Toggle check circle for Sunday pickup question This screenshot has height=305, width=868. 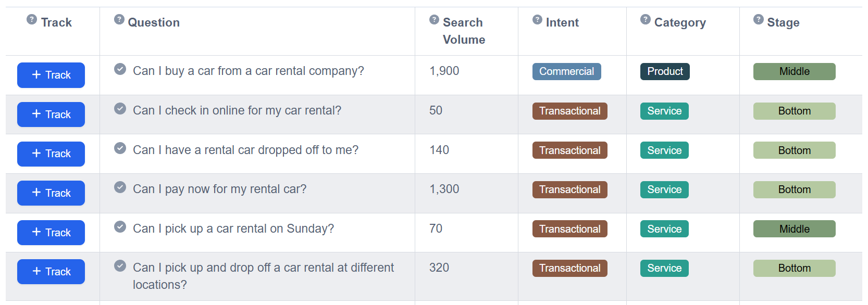pos(120,227)
